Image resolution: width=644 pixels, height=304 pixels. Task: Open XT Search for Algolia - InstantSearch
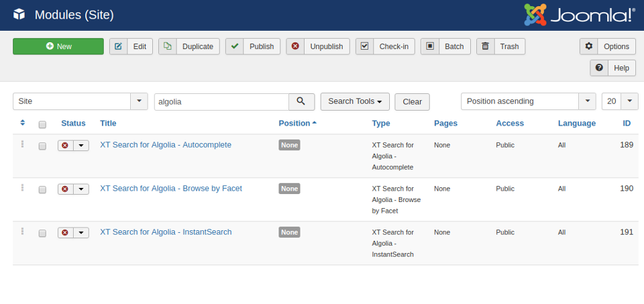click(x=166, y=232)
